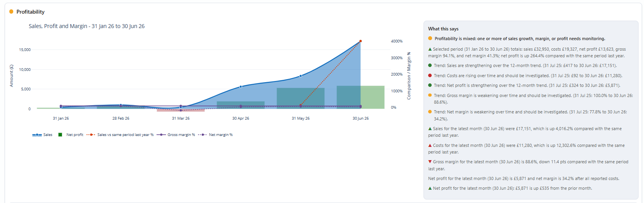Click the '10,000' amount axis value
Image resolution: width=644 pixels, height=203 pixels.
[25, 69]
